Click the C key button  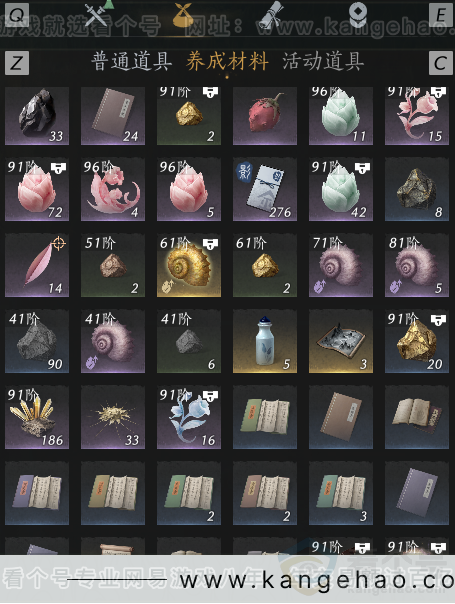pos(441,63)
